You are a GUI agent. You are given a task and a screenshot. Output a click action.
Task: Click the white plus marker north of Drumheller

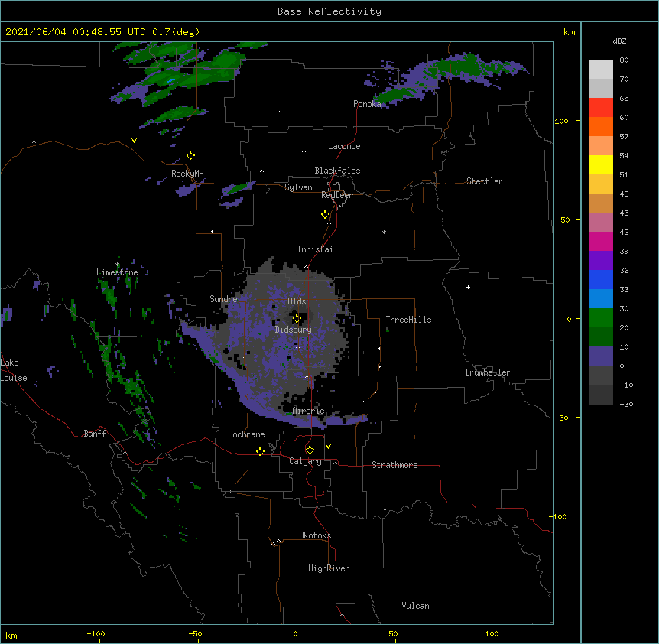468,287
